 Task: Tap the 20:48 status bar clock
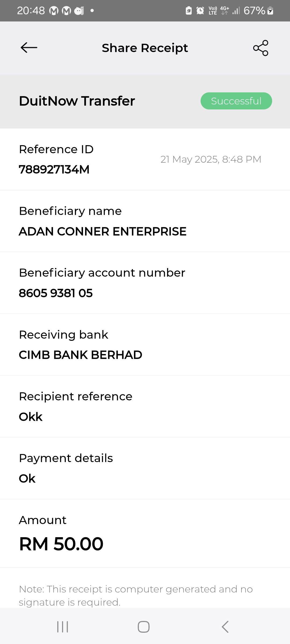31,11
